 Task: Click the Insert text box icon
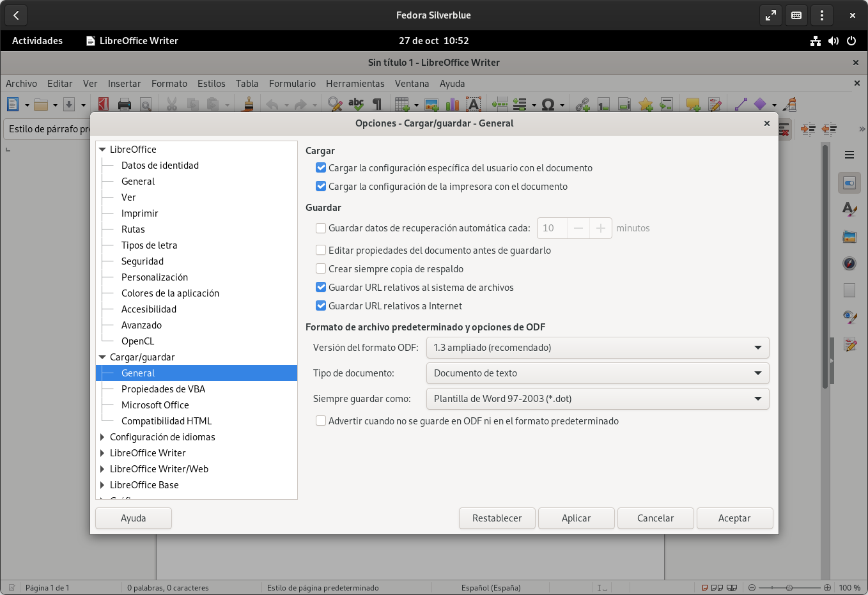tap(474, 104)
